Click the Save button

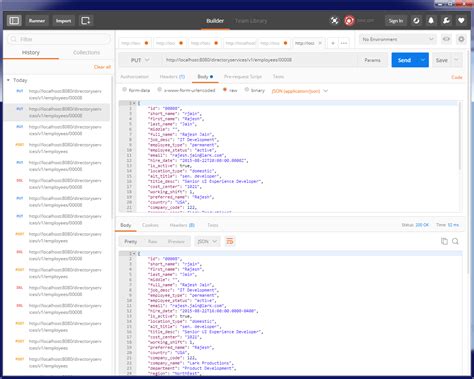click(x=442, y=60)
